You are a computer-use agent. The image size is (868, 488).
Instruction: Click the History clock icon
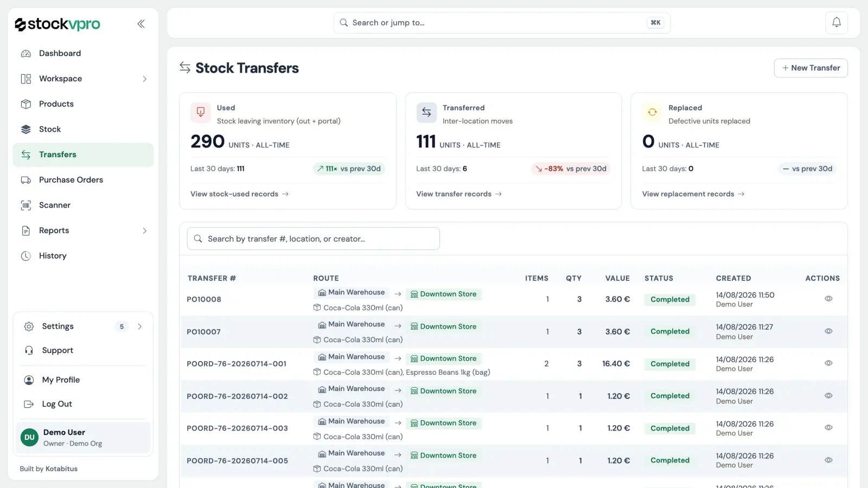click(26, 256)
